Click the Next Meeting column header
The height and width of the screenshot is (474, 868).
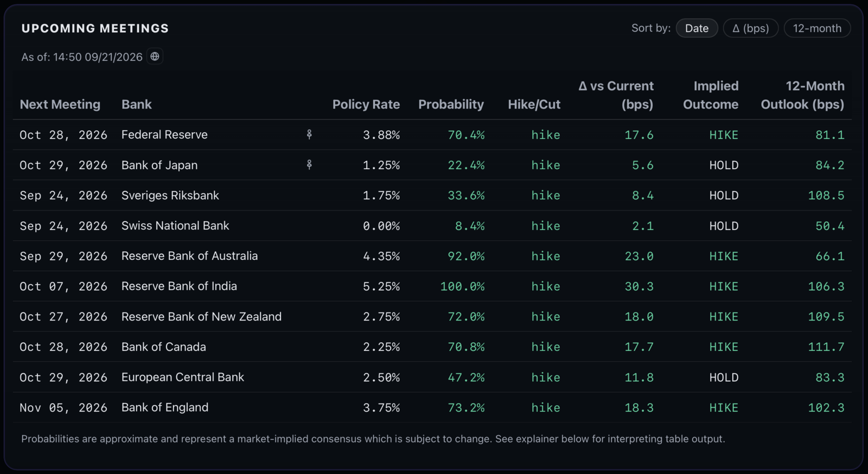pyautogui.click(x=60, y=104)
